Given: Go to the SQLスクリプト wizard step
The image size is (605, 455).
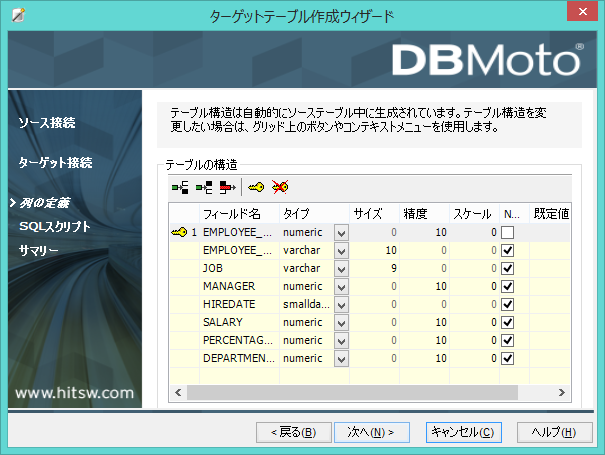Looking at the screenshot, I should (x=55, y=227).
